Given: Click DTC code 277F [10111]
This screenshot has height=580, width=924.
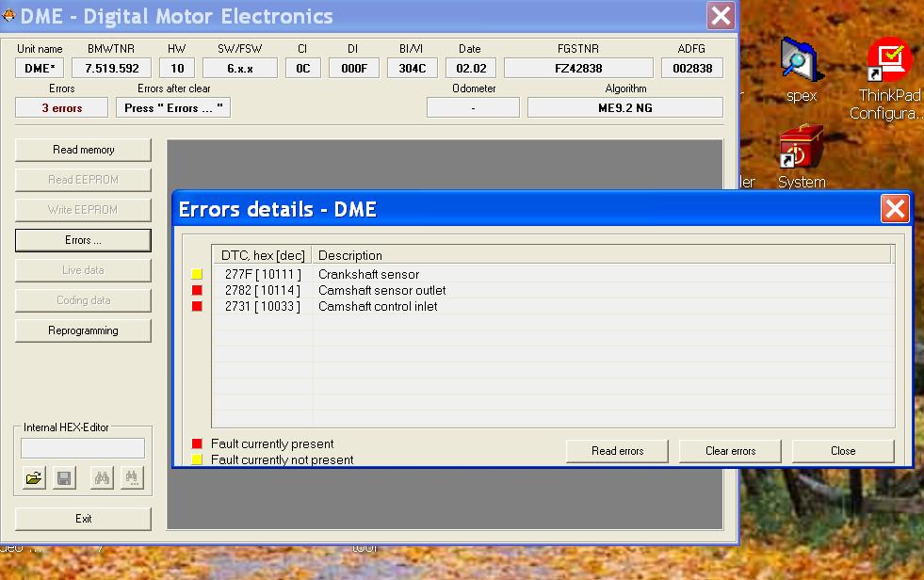Looking at the screenshot, I should tap(263, 274).
